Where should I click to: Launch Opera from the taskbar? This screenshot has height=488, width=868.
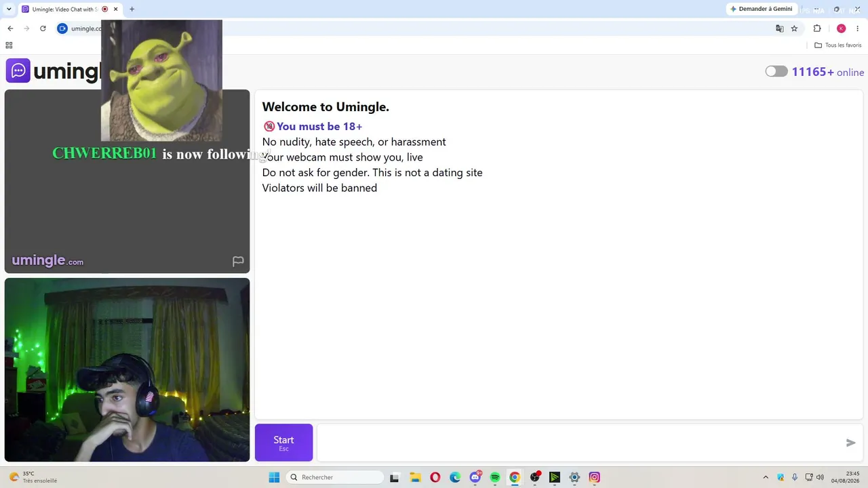[x=435, y=477]
